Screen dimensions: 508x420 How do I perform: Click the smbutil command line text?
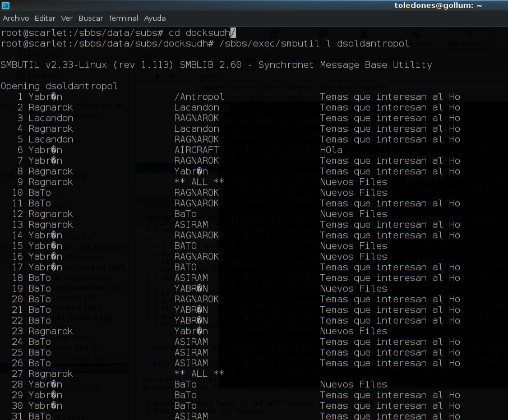(x=314, y=43)
